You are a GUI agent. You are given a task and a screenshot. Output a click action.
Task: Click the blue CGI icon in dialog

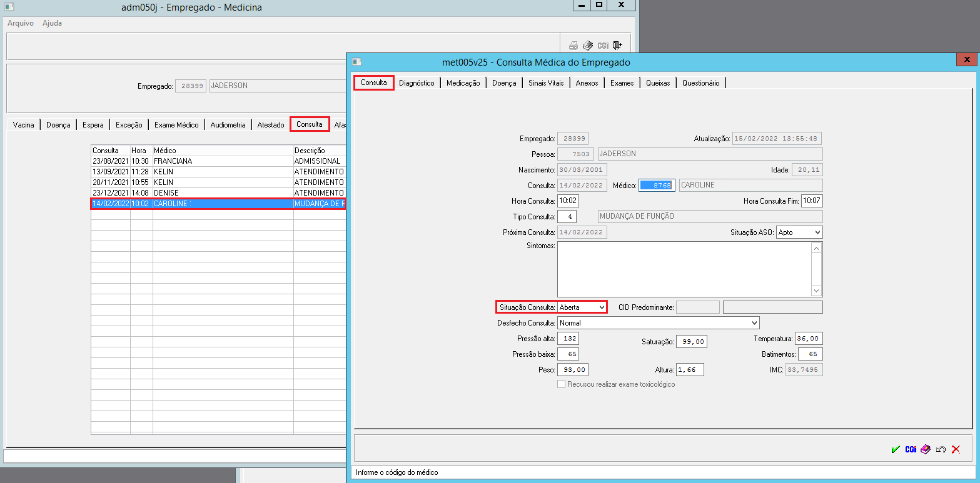(911, 449)
